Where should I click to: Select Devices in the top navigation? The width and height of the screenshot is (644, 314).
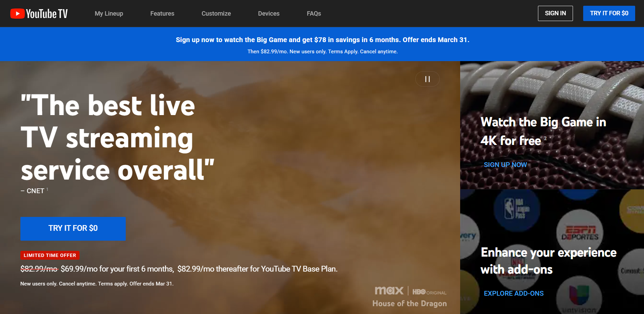pos(268,14)
